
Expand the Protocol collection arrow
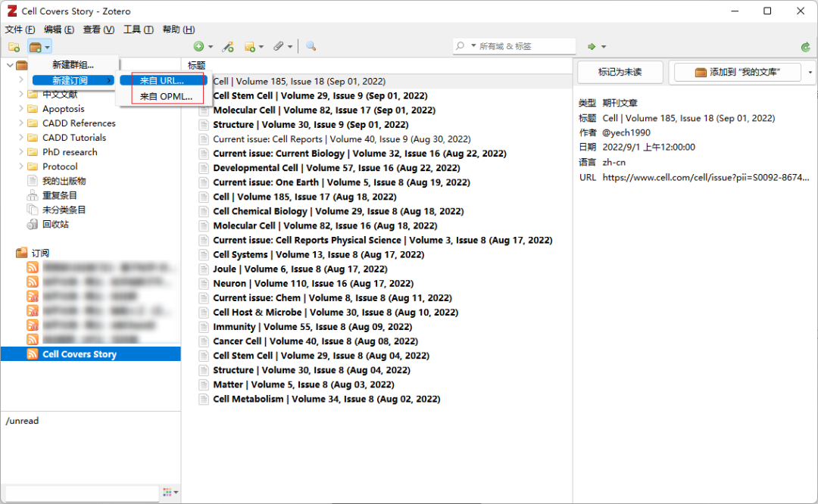pos(21,166)
